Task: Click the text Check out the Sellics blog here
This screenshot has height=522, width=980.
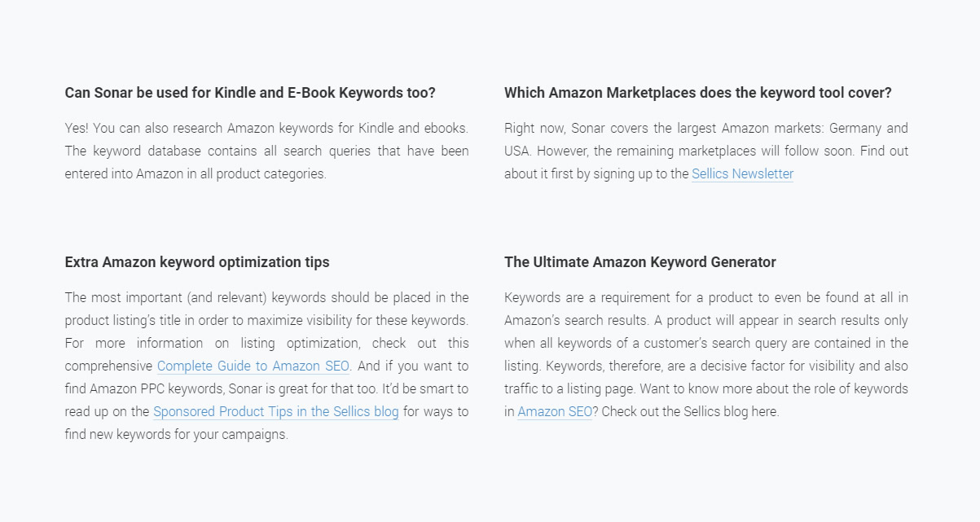Action: [690, 411]
